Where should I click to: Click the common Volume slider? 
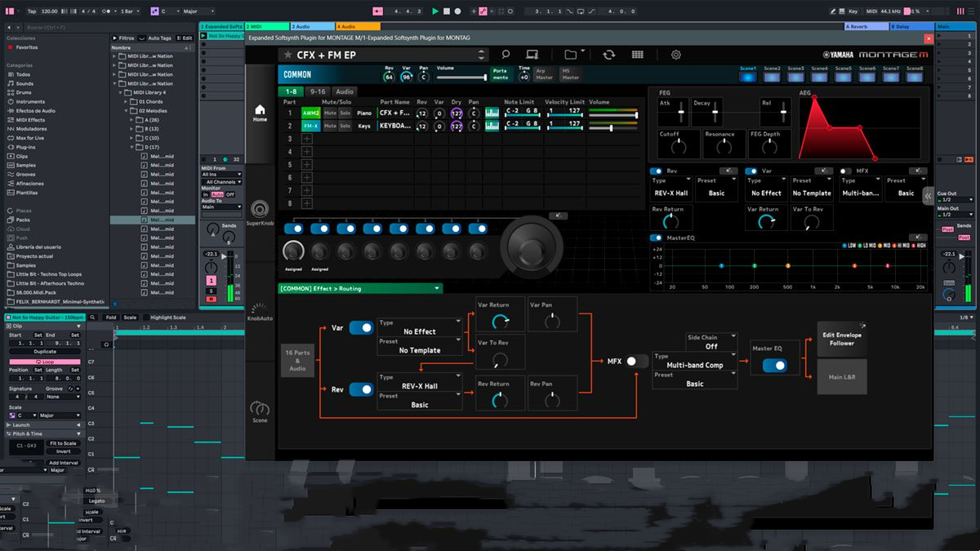pos(462,77)
